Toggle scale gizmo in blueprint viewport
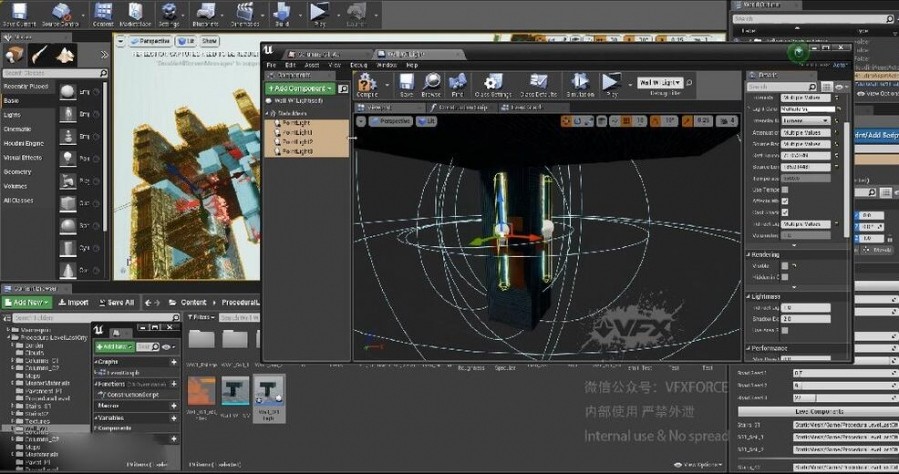 pos(588,121)
